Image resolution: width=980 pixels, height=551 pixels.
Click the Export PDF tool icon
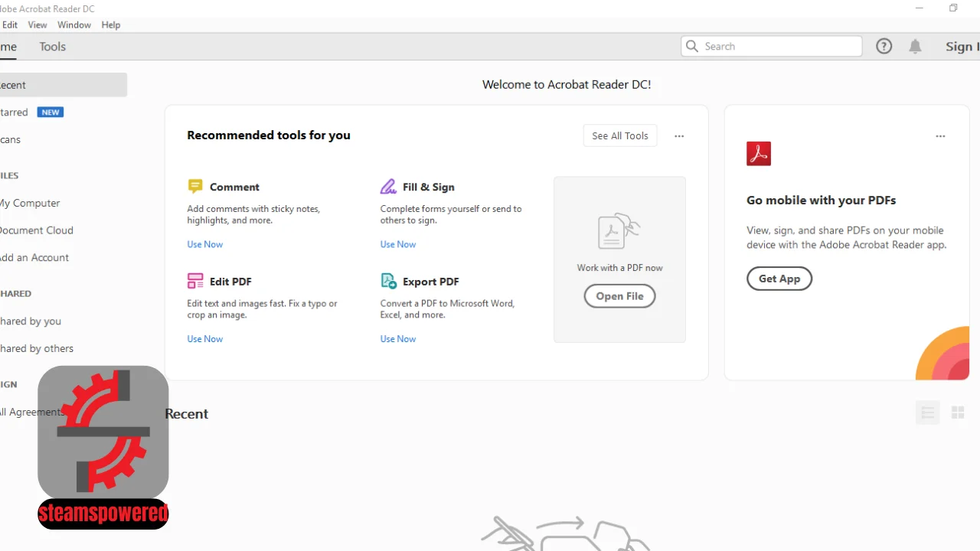click(388, 281)
